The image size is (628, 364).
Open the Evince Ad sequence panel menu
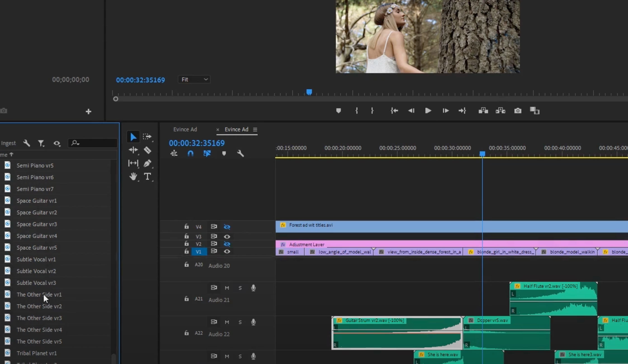(255, 130)
